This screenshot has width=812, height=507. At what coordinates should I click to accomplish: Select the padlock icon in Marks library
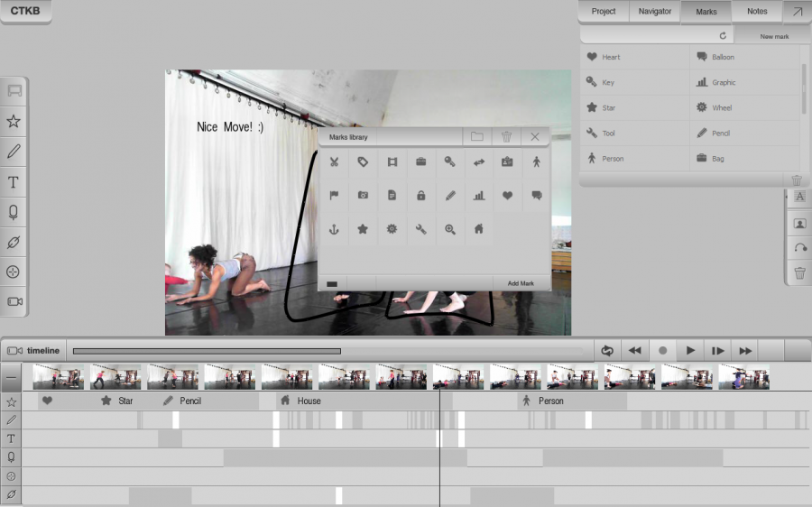pyautogui.click(x=420, y=196)
